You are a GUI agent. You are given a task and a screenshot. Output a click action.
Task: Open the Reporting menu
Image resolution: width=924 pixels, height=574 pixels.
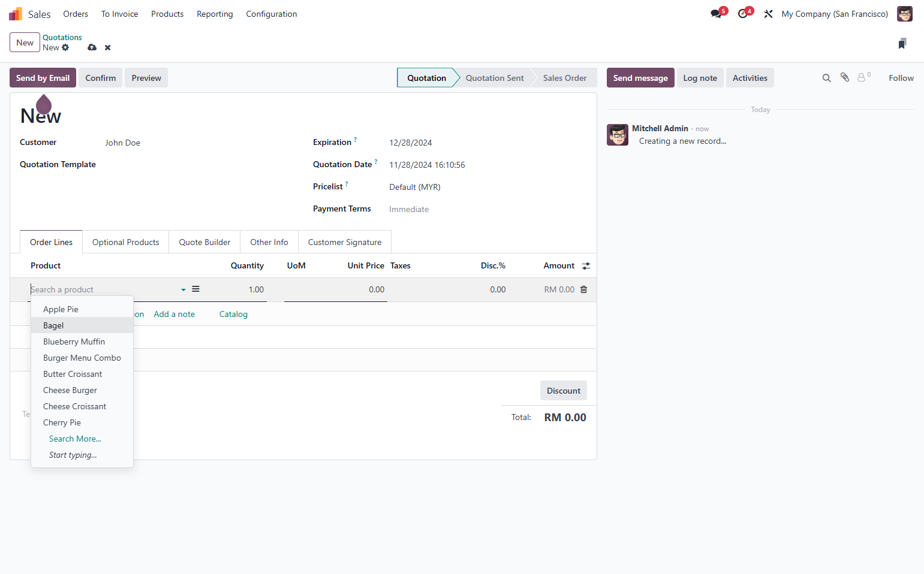click(x=215, y=14)
